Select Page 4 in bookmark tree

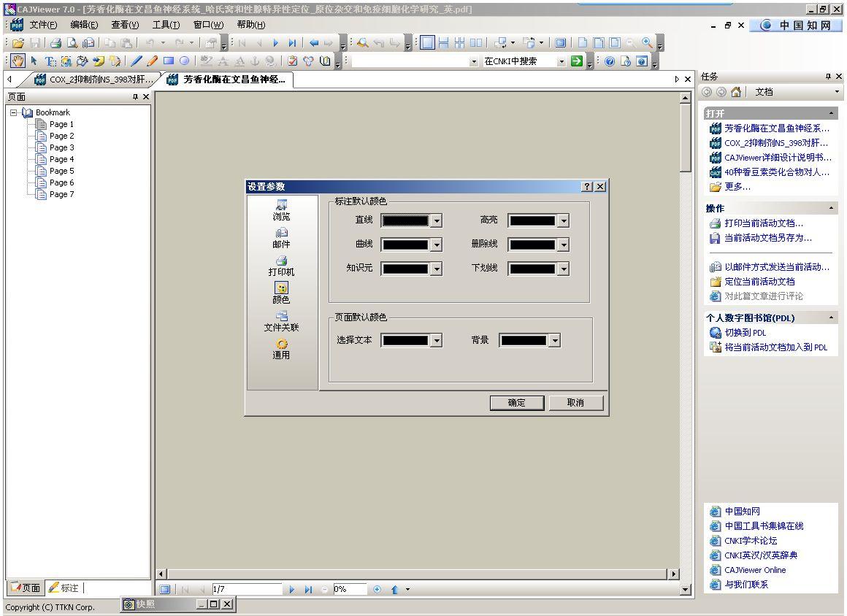tap(61, 159)
